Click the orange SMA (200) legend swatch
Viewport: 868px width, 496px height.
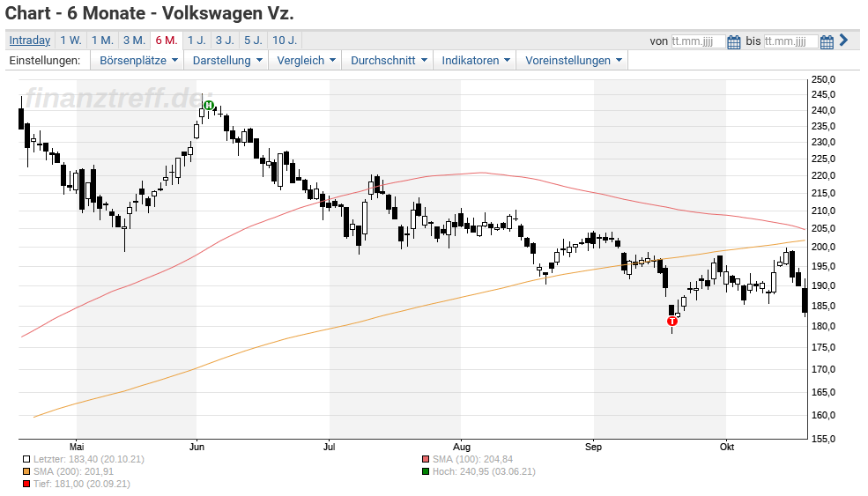[26, 471]
